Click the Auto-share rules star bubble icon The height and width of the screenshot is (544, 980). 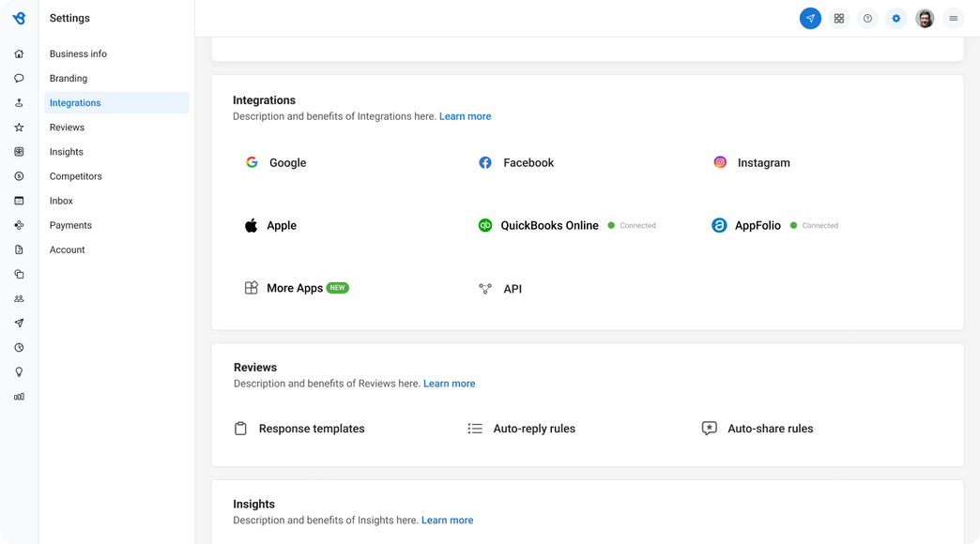click(x=709, y=429)
